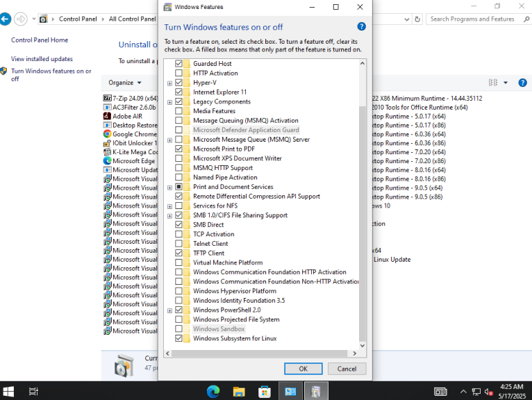532x400 pixels.
Task: Click Turn Windows features on or off link
Action: (51, 74)
